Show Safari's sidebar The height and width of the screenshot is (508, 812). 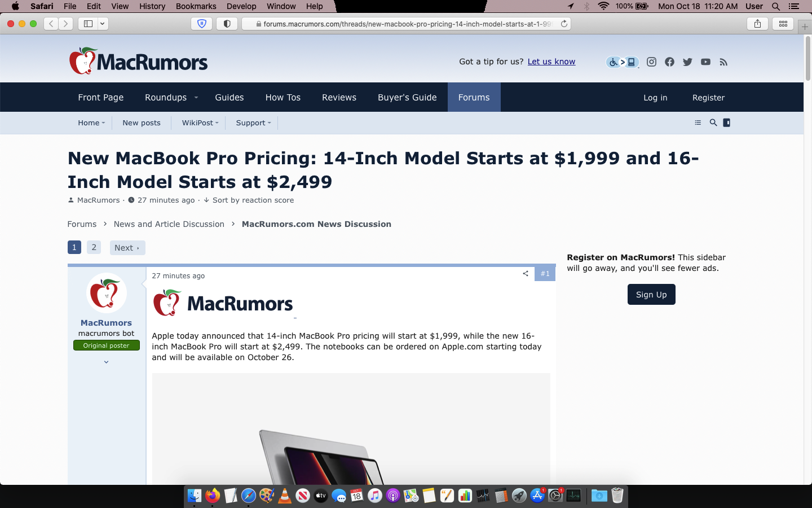(x=89, y=24)
